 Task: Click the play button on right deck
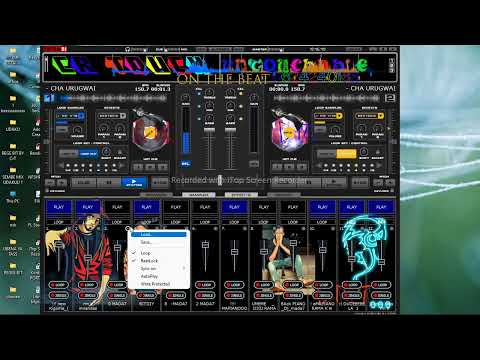coord(334,182)
